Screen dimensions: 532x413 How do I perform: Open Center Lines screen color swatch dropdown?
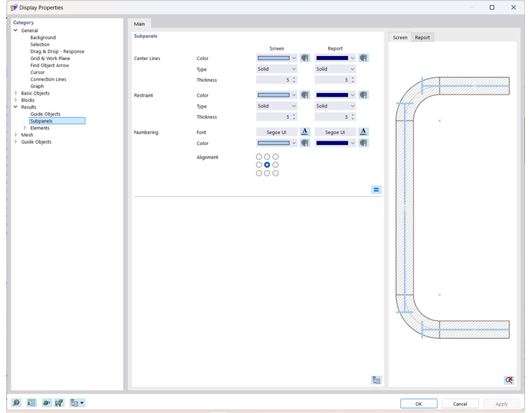pos(276,58)
